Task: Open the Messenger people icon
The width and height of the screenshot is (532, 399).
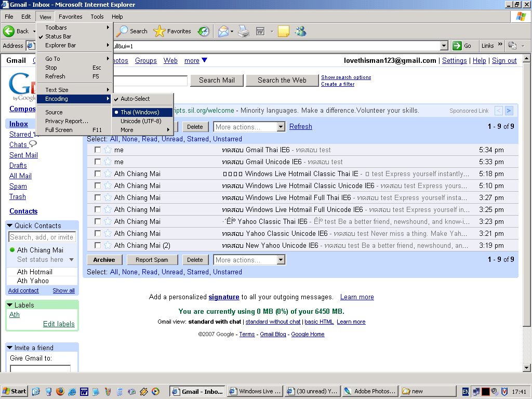Action: [x=301, y=31]
